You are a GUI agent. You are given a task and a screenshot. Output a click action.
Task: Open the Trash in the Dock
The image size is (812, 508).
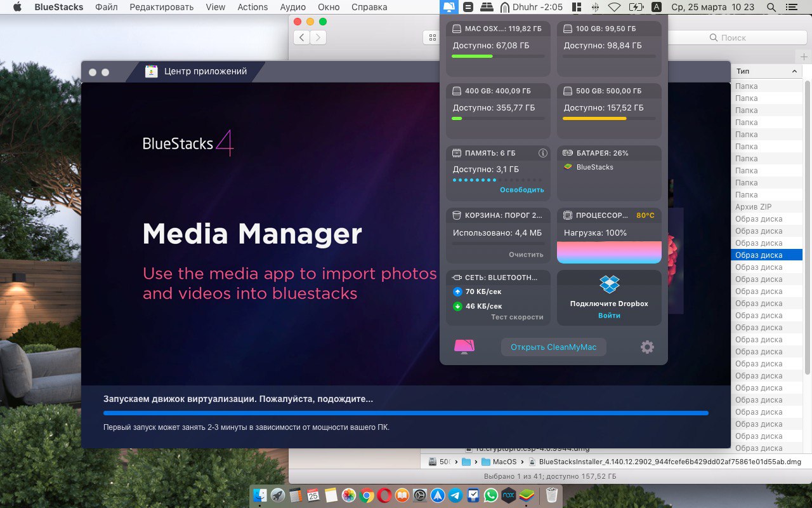[x=551, y=495]
